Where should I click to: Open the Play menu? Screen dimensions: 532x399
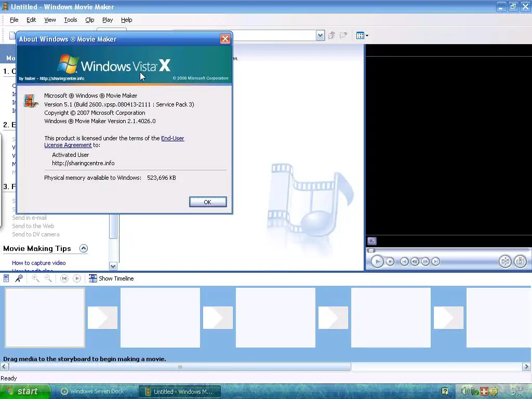click(x=108, y=20)
